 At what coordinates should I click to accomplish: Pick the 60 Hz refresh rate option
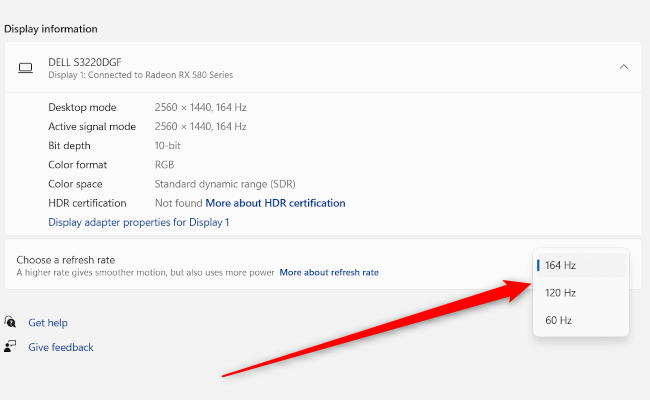coord(581,320)
